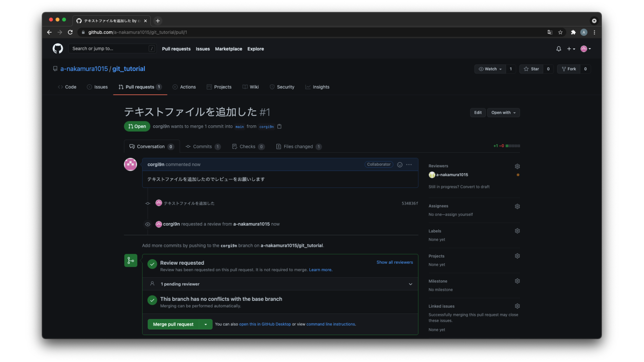Click the Edit title button
Screen dimensions: 644x362
(478, 113)
